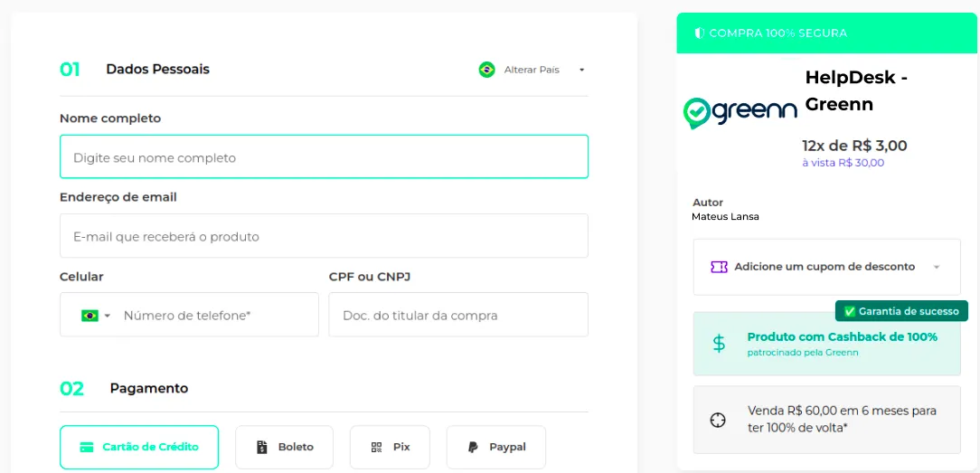Viewport: 980px width, 473px height.
Task: Click the Brazil flag icon next to Alterar País
Action: click(x=487, y=70)
